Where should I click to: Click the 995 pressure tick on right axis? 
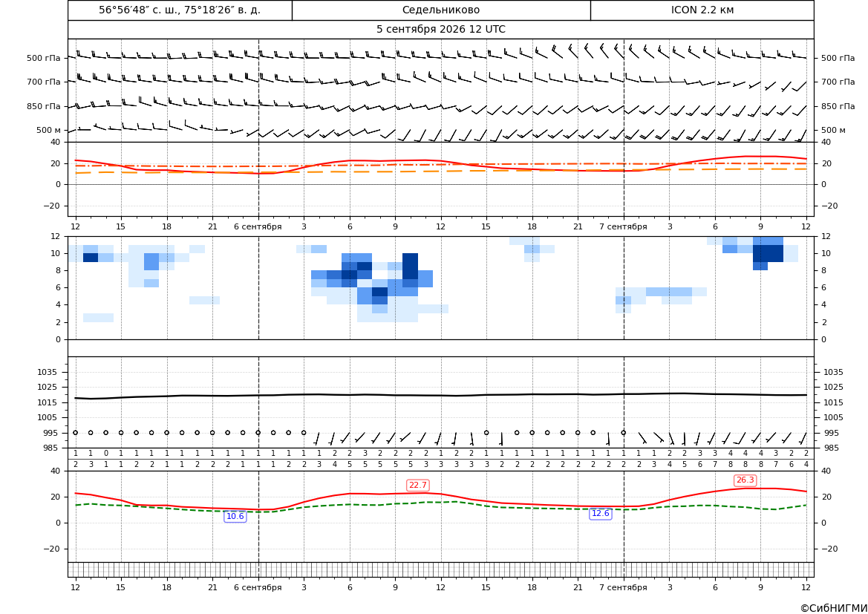click(x=830, y=433)
